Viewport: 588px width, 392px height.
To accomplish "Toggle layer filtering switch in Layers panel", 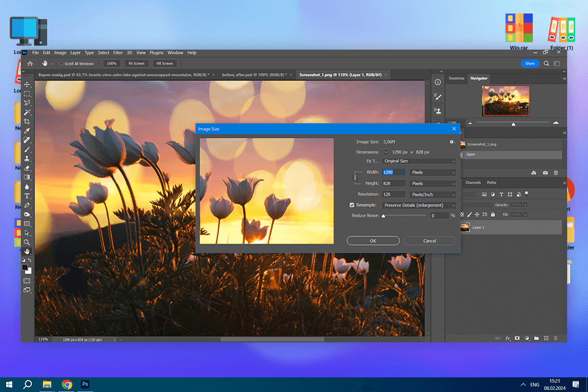I will (x=527, y=194).
